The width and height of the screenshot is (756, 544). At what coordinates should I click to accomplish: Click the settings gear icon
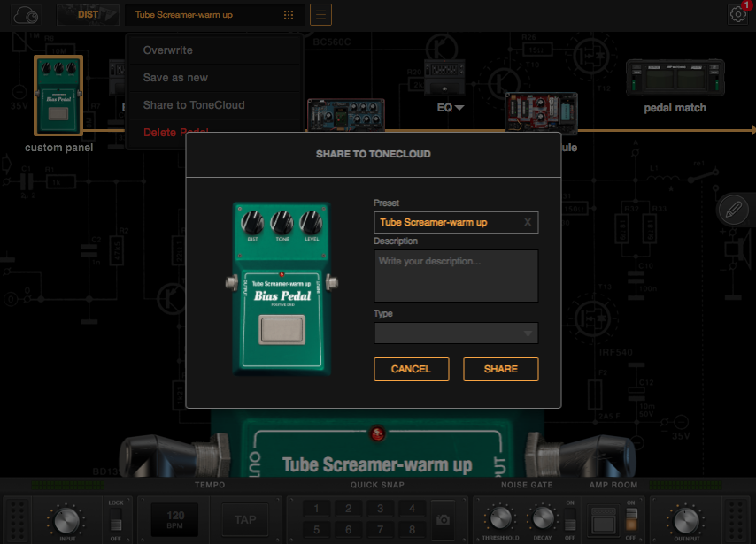737,14
